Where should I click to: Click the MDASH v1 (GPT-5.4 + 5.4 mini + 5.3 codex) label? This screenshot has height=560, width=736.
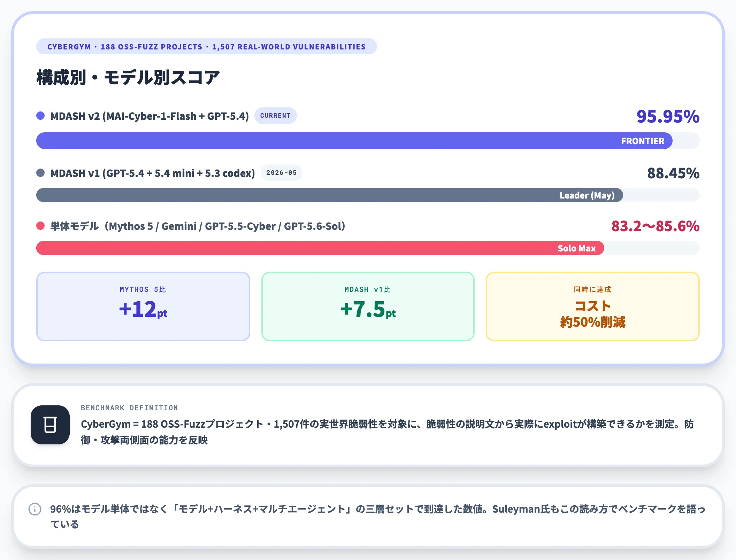click(153, 173)
